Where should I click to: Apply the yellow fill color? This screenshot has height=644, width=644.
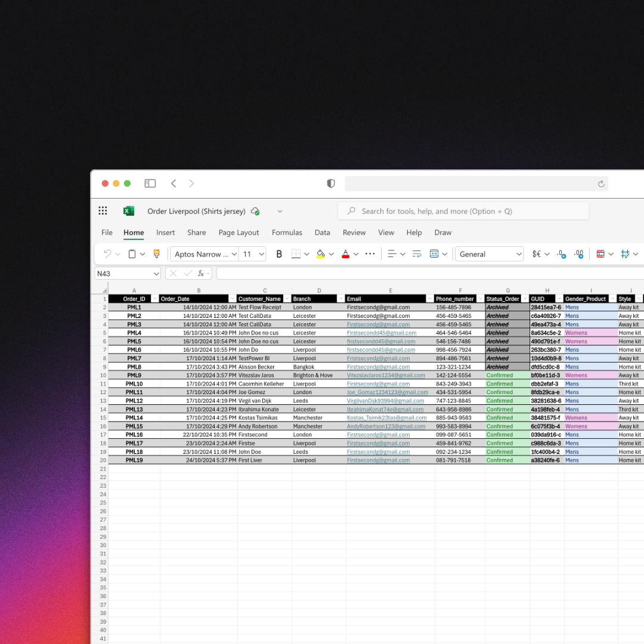pyautogui.click(x=321, y=254)
